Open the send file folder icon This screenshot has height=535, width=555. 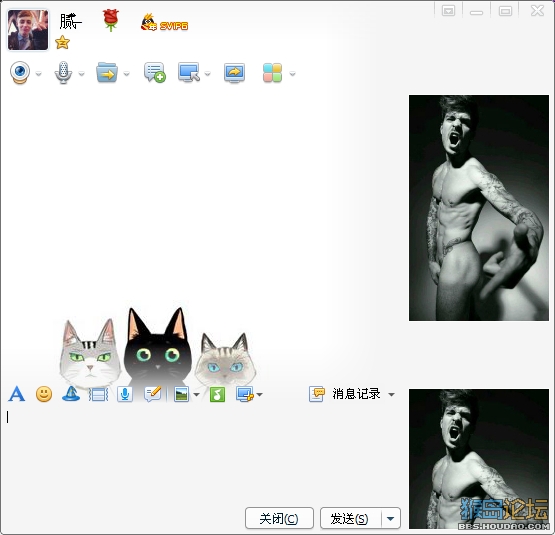coord(107,73)
